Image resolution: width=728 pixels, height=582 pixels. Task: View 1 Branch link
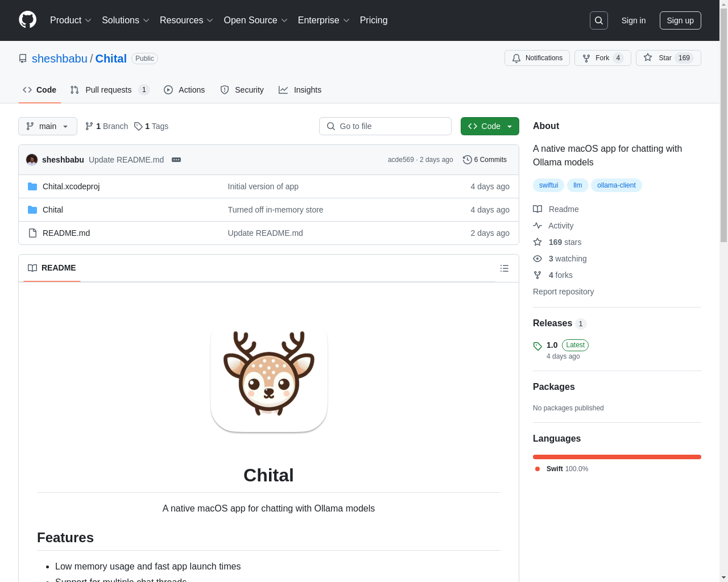pyautogui.click(x=106, y=126)
